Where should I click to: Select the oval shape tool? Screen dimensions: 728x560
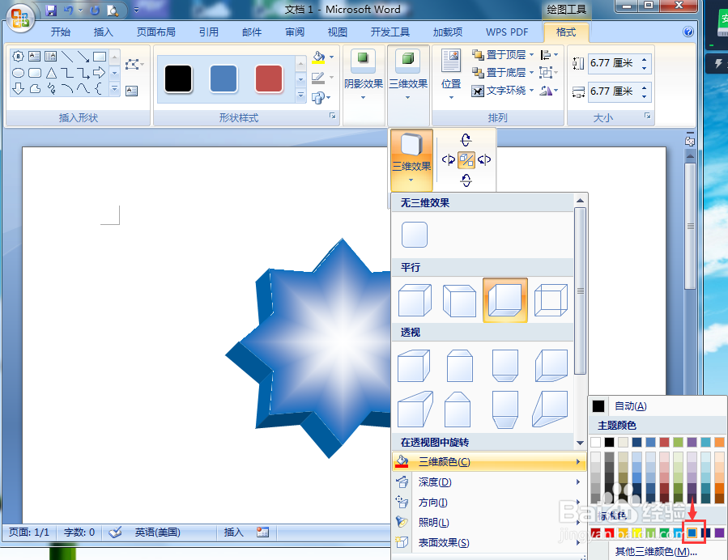(18, 72)
